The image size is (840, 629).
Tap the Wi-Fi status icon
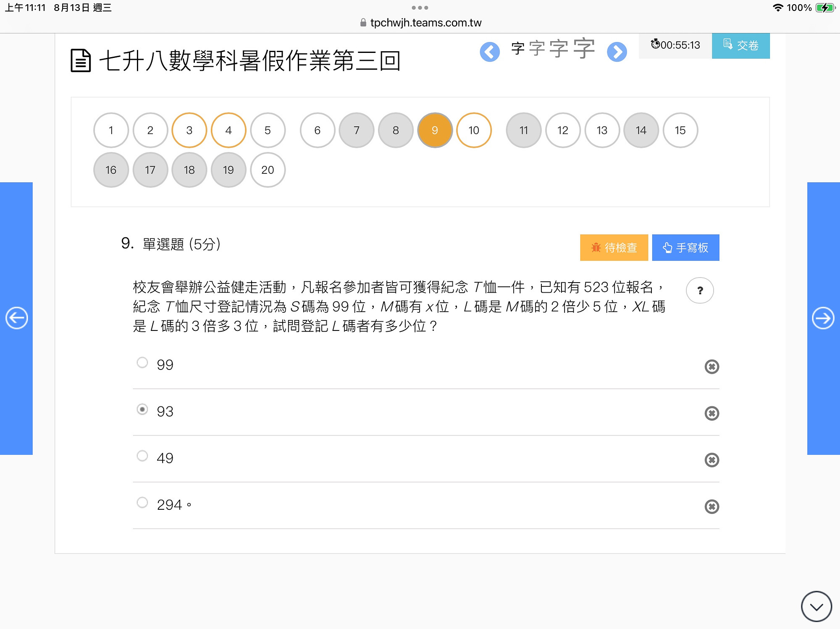coord(778,8)
